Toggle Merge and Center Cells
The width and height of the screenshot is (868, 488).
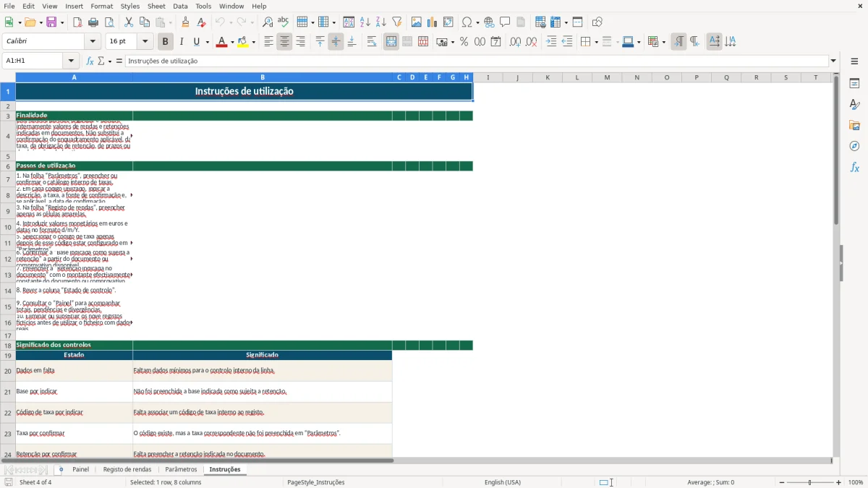tap(391, 42)
